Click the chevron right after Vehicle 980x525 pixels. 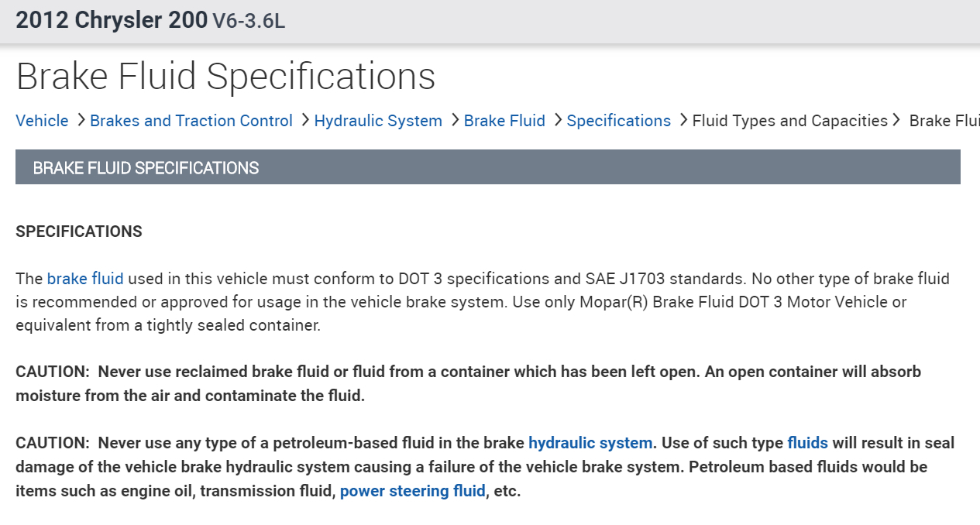point(80,120)
